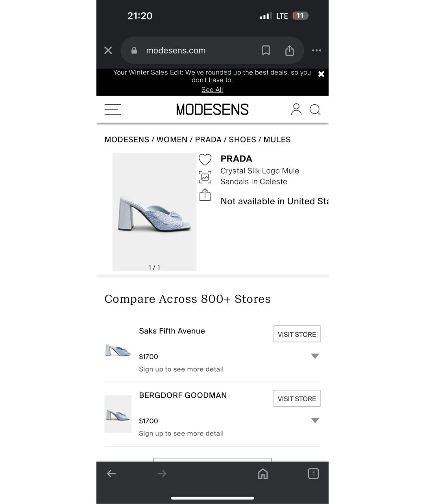Expand Saks Fifth Avenue price details
Screen dimensions: 425x504
click(x=315, y=356)
